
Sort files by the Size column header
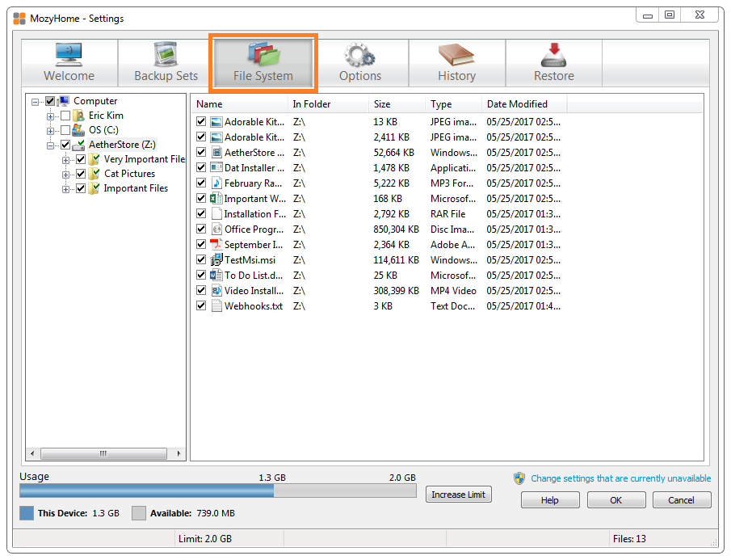click(397, 104)
